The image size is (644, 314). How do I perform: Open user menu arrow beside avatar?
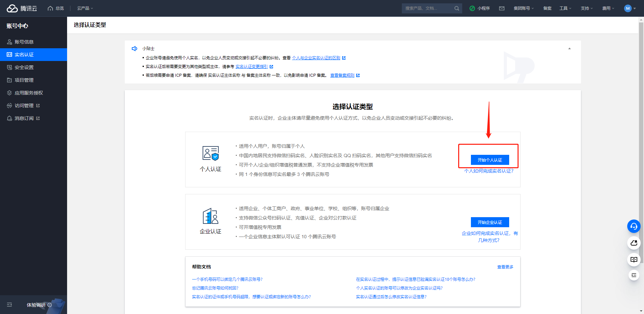634,8
